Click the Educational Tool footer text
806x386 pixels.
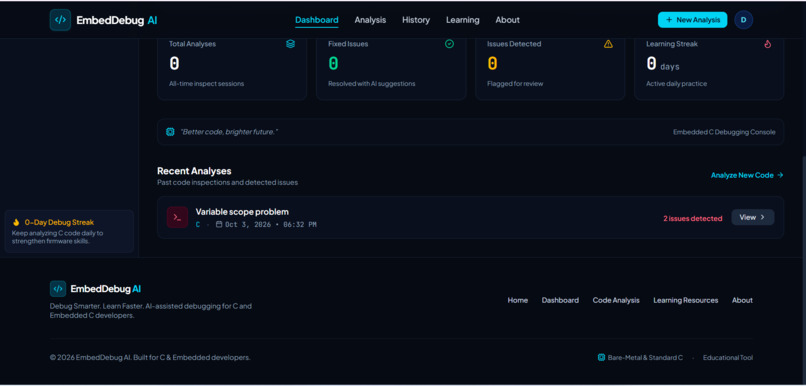pyautogui.click(x=728, y=358)
